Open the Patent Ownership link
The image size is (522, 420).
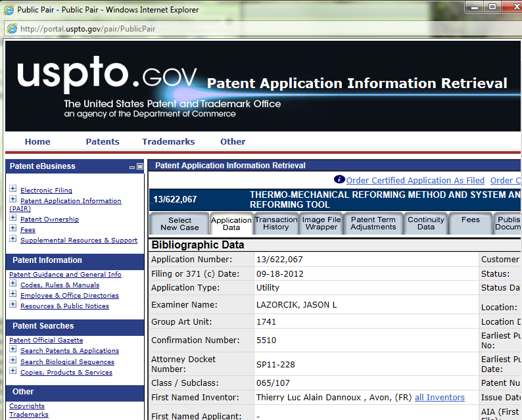coord(49,219)
